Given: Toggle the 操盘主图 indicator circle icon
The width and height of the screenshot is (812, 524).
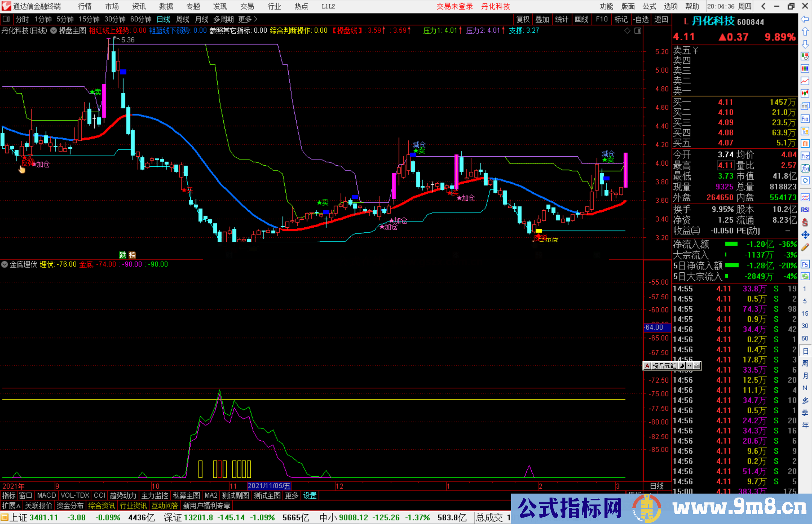Looking at the screenshot, I should pyautogui.click(x=53, y=31).
